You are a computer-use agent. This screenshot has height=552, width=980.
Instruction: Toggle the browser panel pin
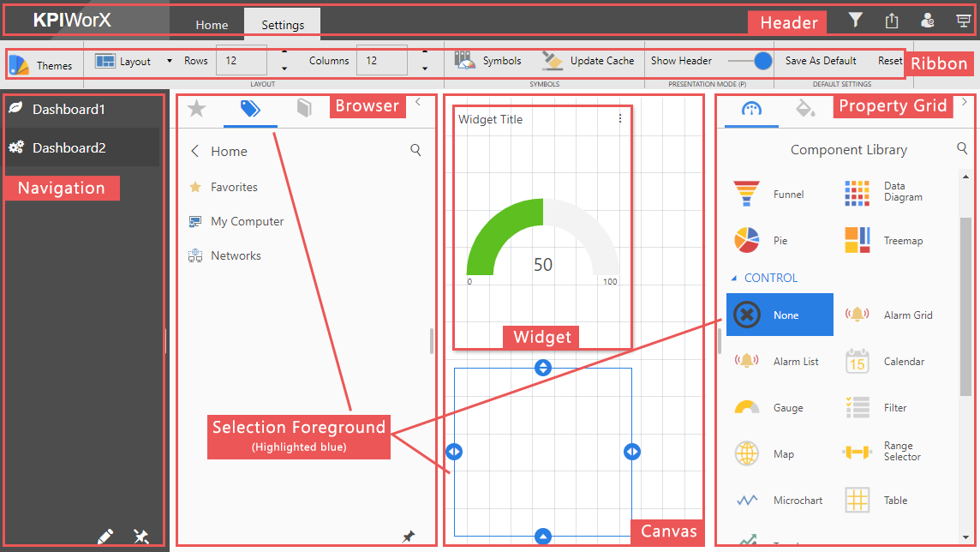(409, 537)
